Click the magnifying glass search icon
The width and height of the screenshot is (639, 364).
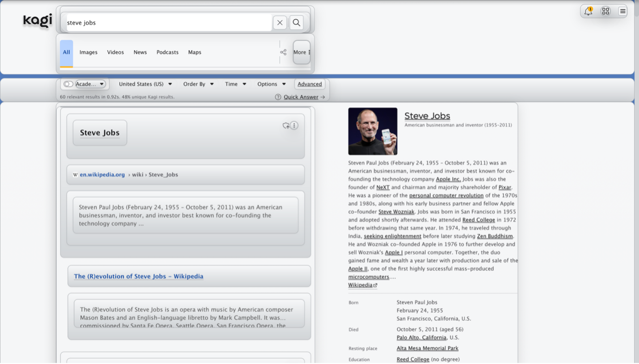(x=296, y=22)
